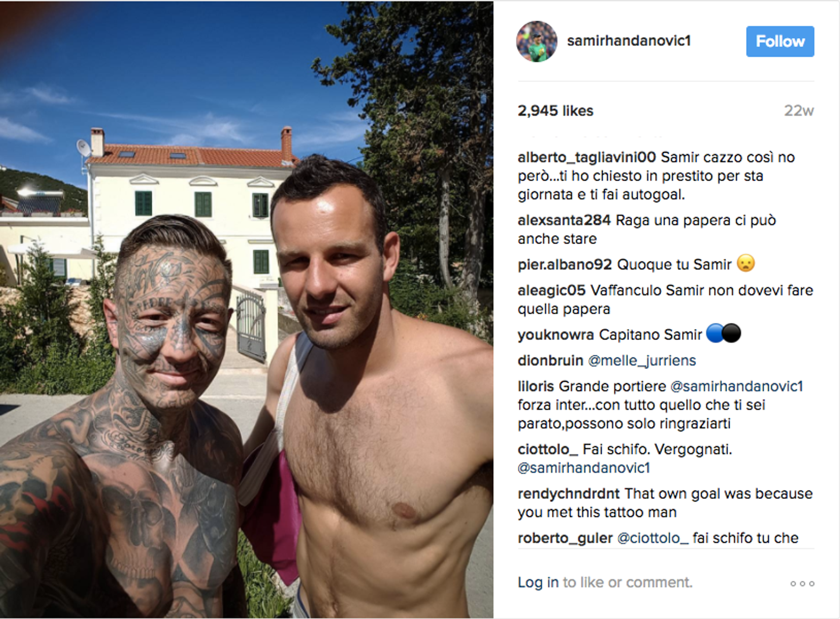This screenshot has height=619, width=840.
Task: Click the @melle_jurriens mention
Action: (642, 360)
